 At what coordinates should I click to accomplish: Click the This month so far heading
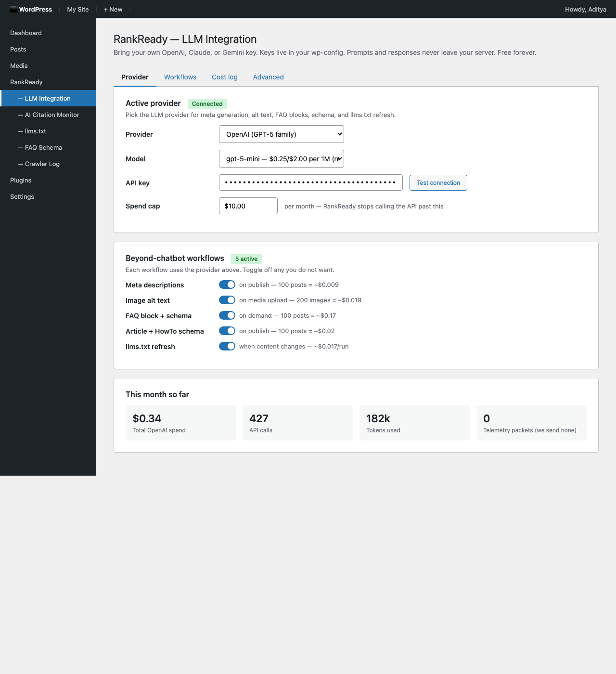[157, 394]
